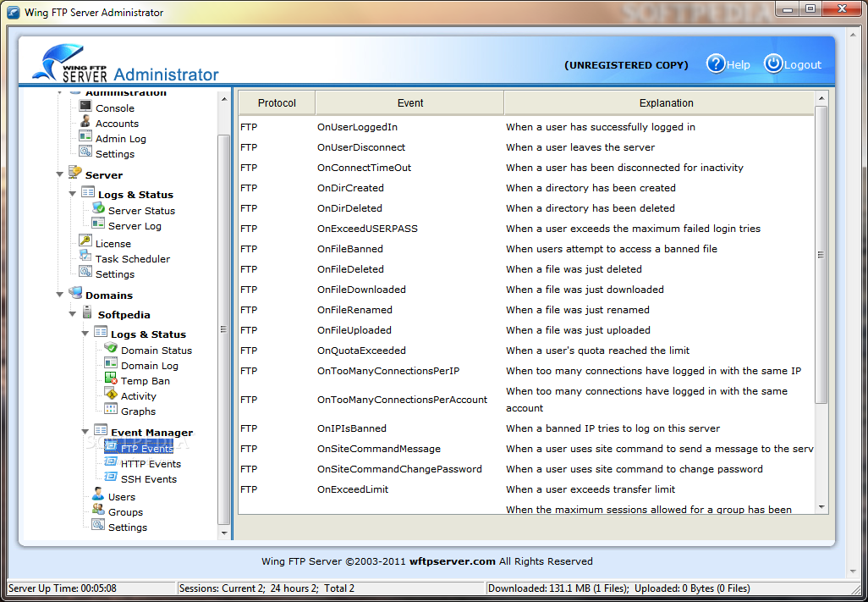
Task: Click the navigation tree scroll down arrow
Action: (x=224, y=533)
